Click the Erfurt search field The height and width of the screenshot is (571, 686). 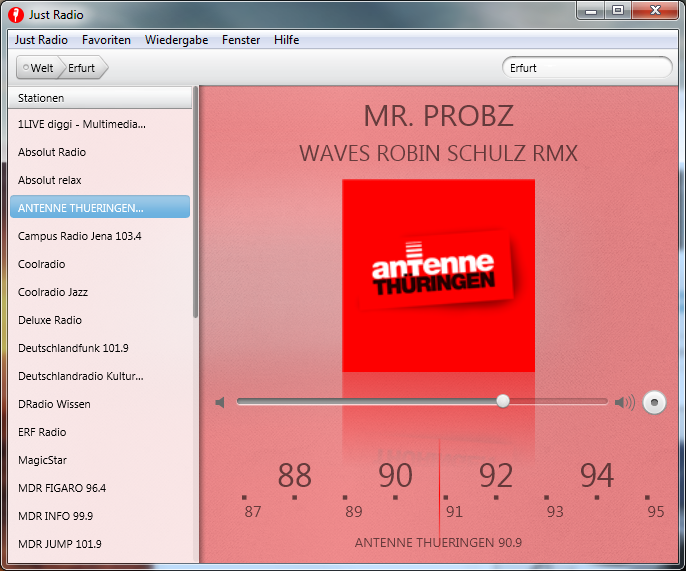click(587, 68)
